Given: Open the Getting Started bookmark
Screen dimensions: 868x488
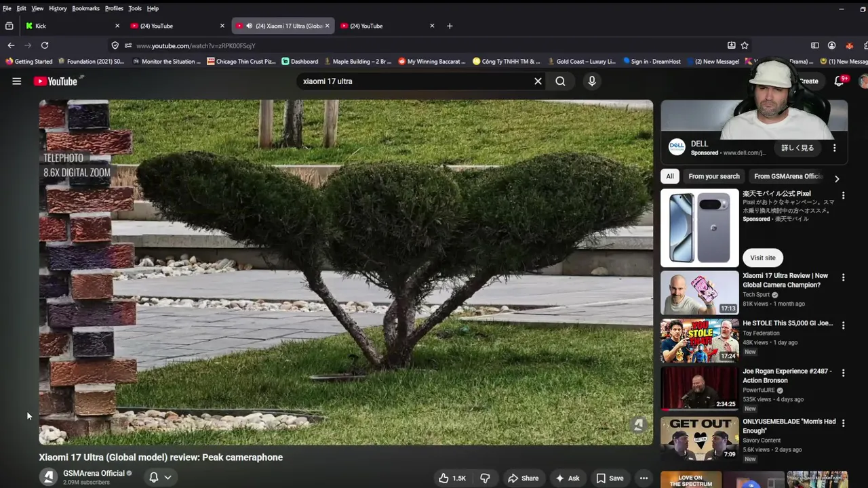Looking at the screenshot, I should coord(28,61).
